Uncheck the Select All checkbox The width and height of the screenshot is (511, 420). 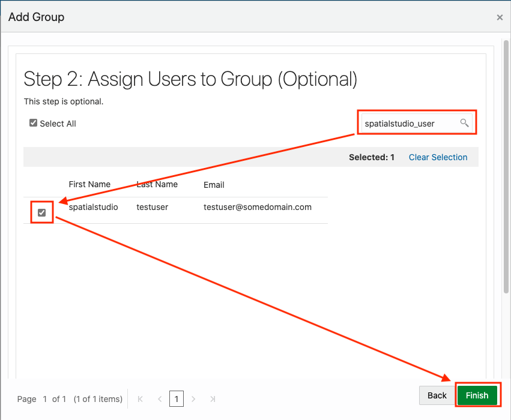(x=33, y=123)
